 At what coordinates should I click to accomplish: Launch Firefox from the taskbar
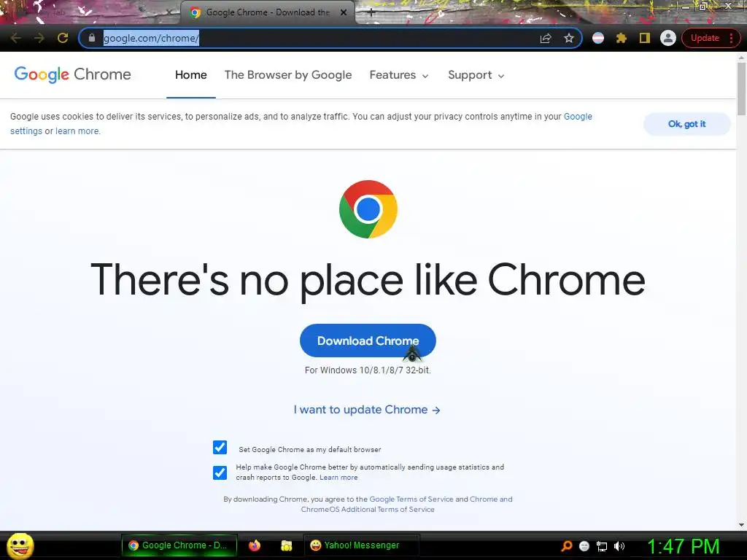[255, 545]
